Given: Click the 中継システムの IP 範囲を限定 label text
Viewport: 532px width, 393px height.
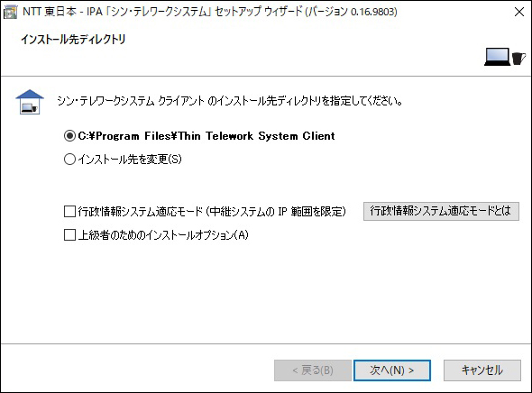Looking at the screenshot, I should click(278, 212).
